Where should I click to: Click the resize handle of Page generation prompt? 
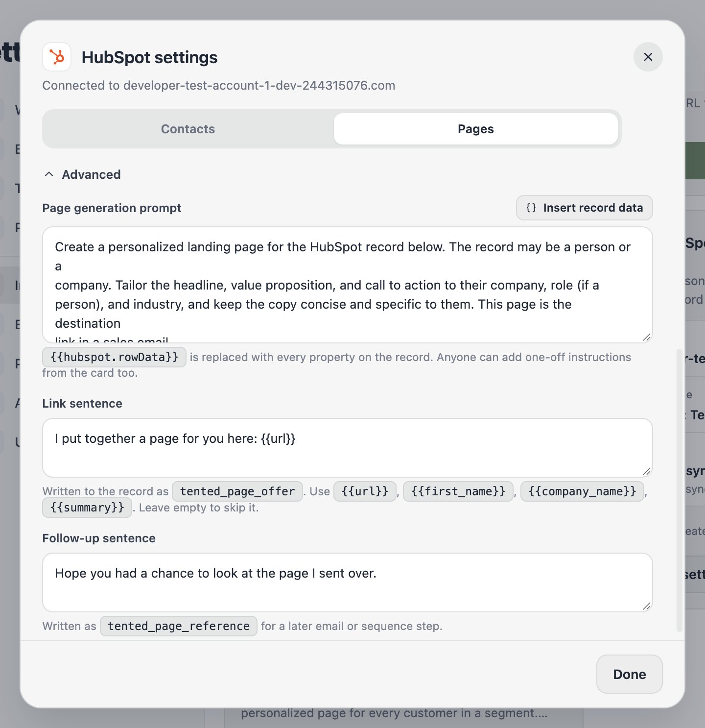646,337
